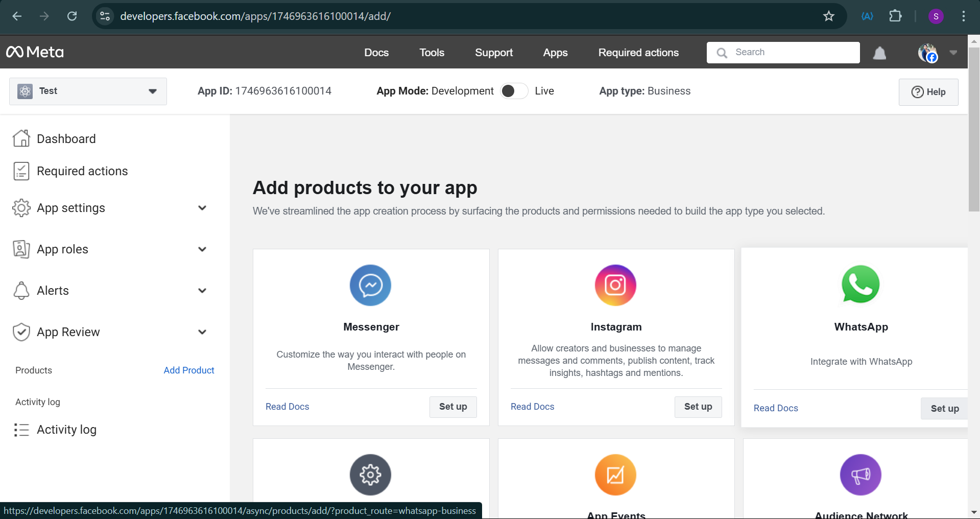This screenshot has width=980, height=519.
Task: Open the search field via magnifier icon
Action: click(722, 53)
